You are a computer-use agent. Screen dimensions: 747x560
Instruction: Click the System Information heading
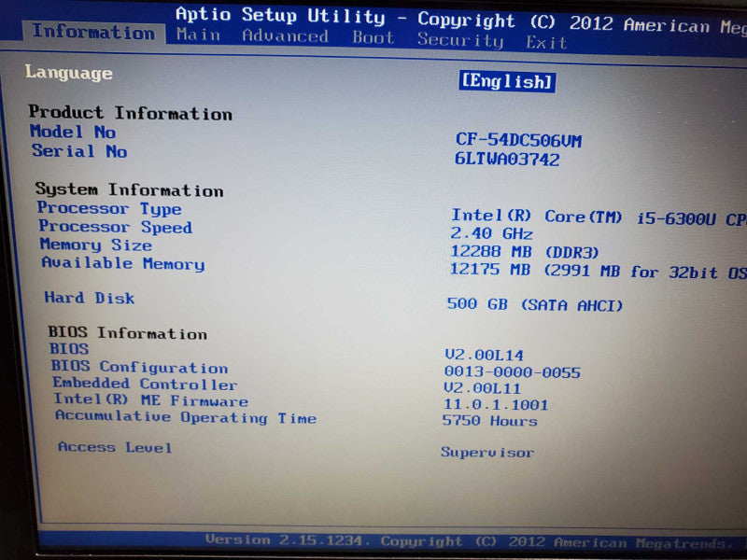click(129, 189)
